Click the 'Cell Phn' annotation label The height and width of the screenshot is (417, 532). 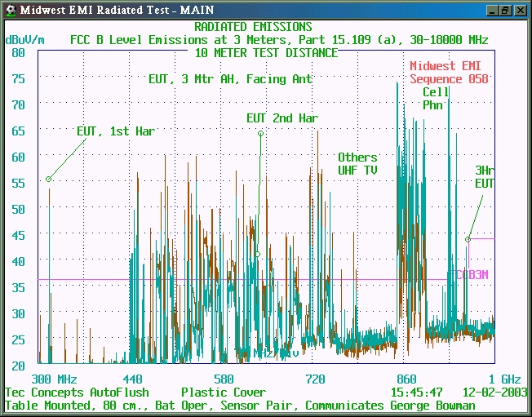pos(435,98)
